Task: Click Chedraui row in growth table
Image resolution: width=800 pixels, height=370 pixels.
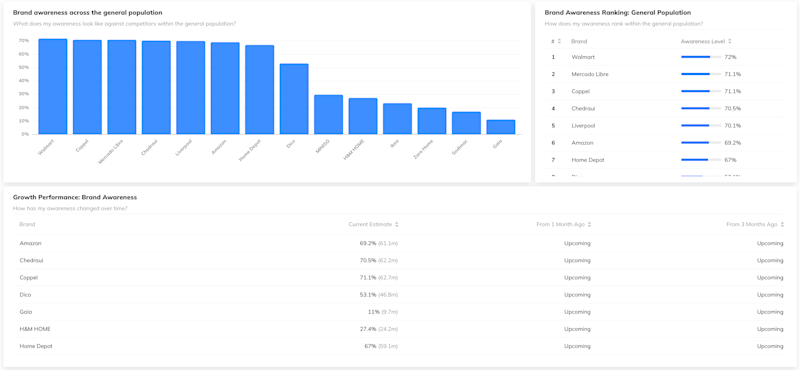Action: pos(399,260)
